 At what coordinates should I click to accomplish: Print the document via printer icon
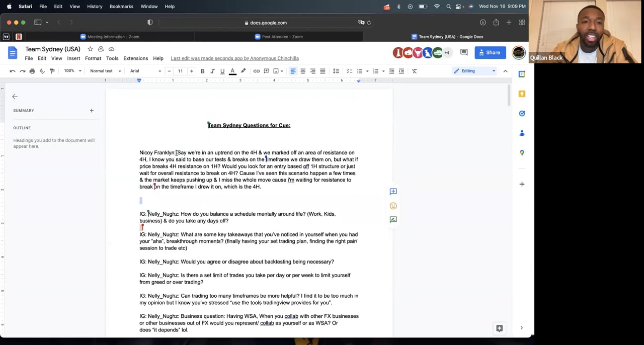pyautogui.click(x=32, y=71)
